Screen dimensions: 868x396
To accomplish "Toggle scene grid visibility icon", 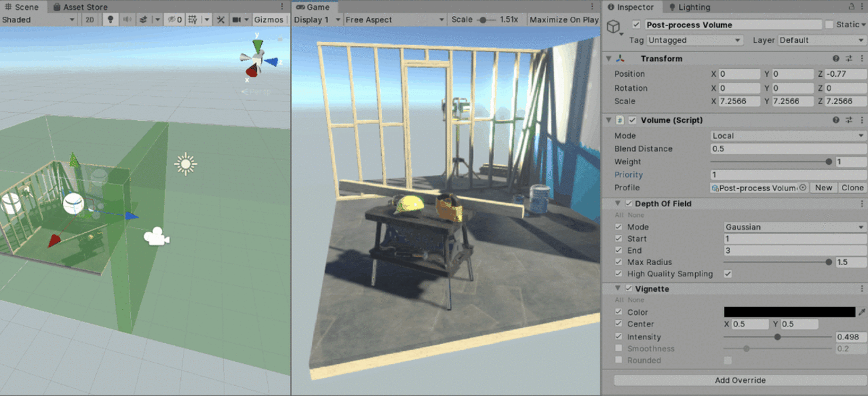I will [192, 19].
